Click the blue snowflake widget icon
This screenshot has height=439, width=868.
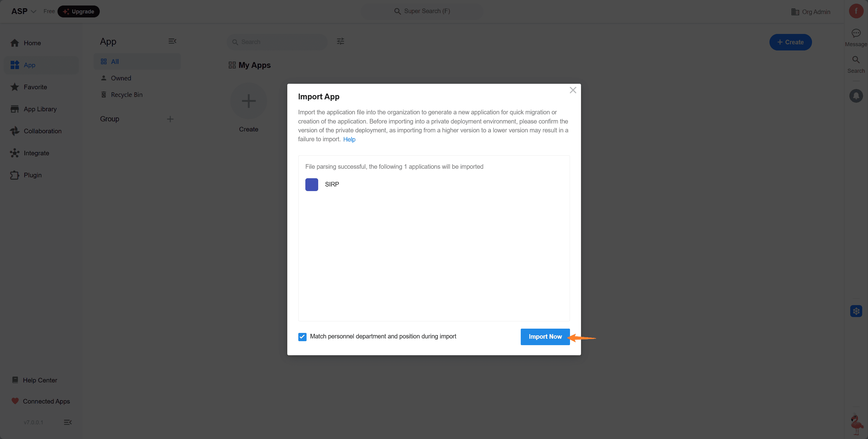(x=856, y=311)
